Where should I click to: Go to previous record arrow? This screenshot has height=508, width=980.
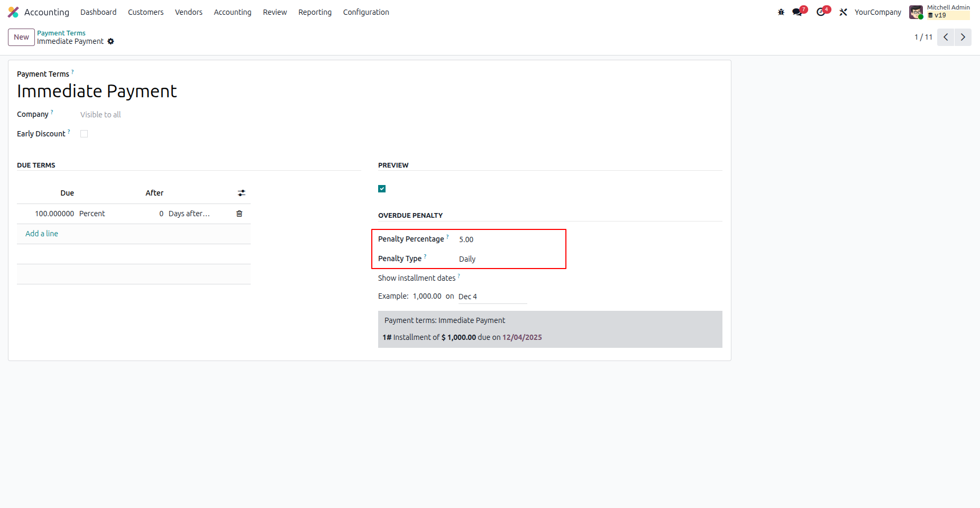946,37
